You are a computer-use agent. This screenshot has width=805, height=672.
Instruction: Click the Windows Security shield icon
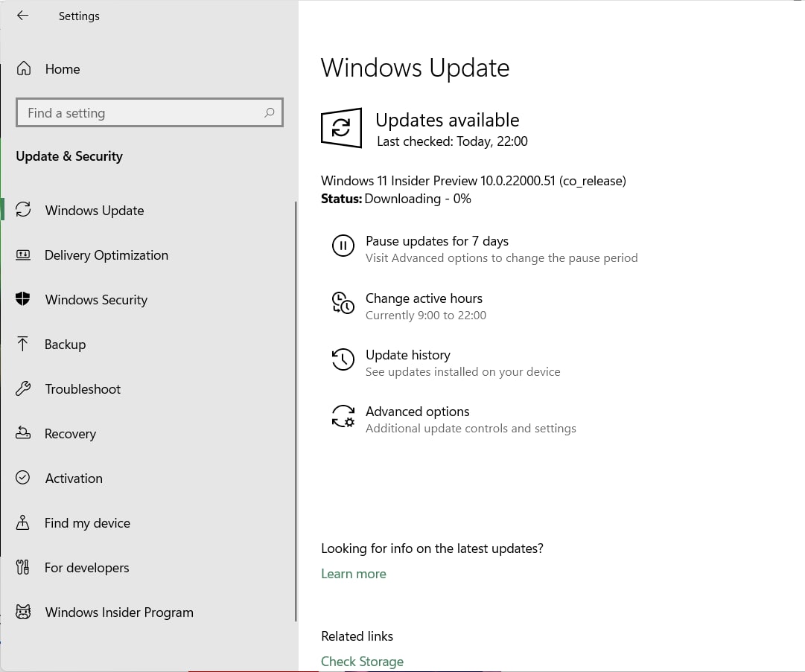click(22, 298)
